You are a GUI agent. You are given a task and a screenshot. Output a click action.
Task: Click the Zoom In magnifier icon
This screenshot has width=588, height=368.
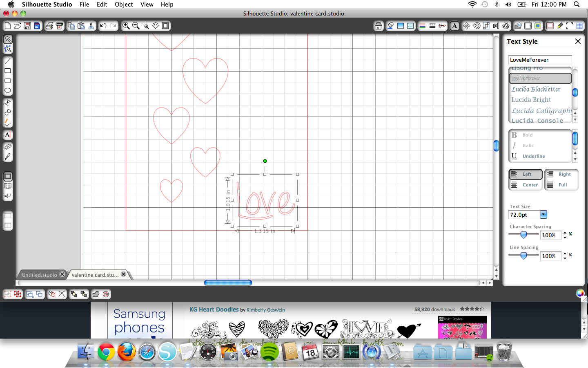pyautogui.click(x=126, y=25)
